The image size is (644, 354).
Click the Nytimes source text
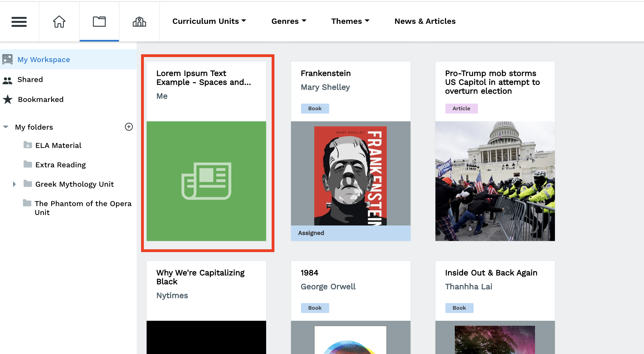172,296
